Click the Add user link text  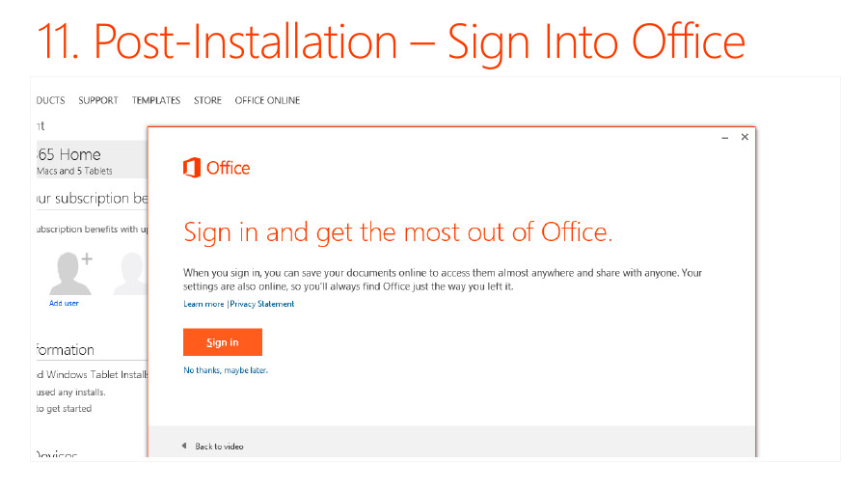point(64,303)
